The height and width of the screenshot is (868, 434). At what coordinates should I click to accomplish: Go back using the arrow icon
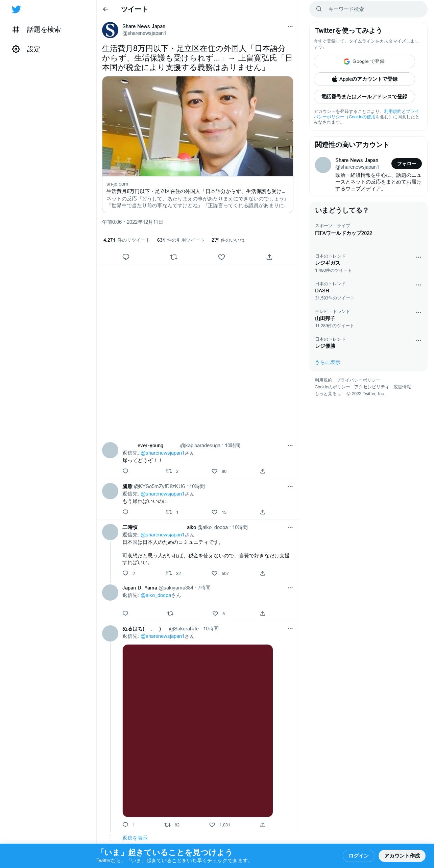click(105, 9)
